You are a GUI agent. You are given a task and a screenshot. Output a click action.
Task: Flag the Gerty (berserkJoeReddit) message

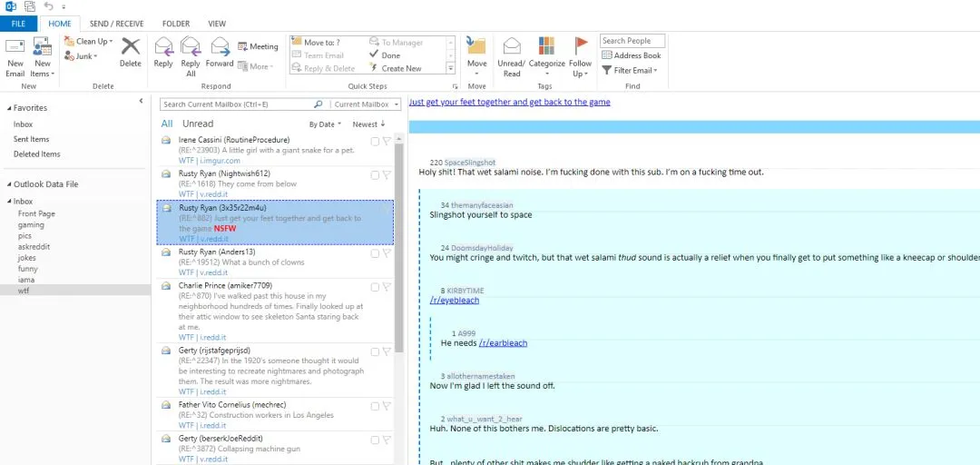pyautogui.click(x=387, y=440)
